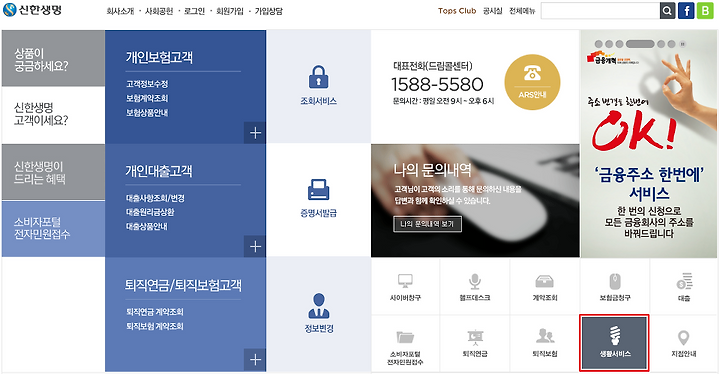Open the 퇴직보험 계약조회 link

click(x=155, y=326)
